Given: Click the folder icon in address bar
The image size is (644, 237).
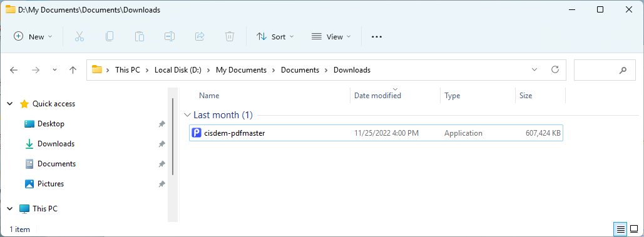Looking at the screenshot, I should pos(97,69).
